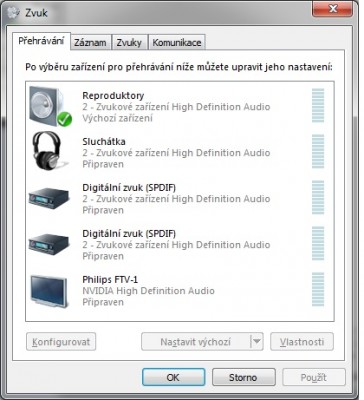This screenshot has width=364, height=400.
Task: Click the first Digitální zvuk (SPDIF) label
Action: [129, 188]
